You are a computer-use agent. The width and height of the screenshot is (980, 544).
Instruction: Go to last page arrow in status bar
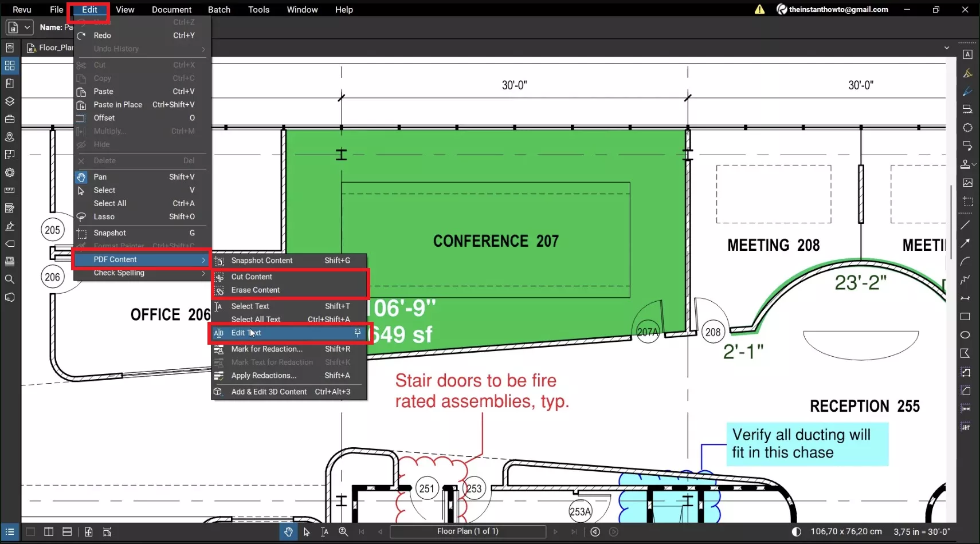click(574, 532)
